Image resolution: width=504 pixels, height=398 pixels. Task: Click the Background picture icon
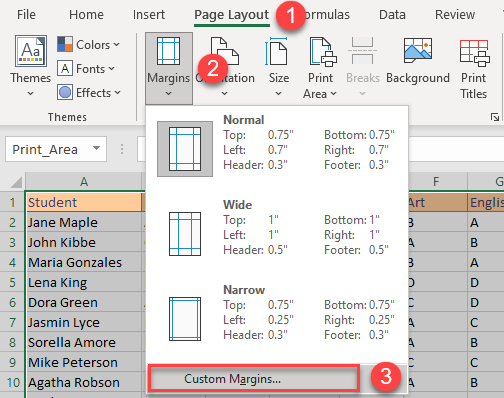point(418,50)
